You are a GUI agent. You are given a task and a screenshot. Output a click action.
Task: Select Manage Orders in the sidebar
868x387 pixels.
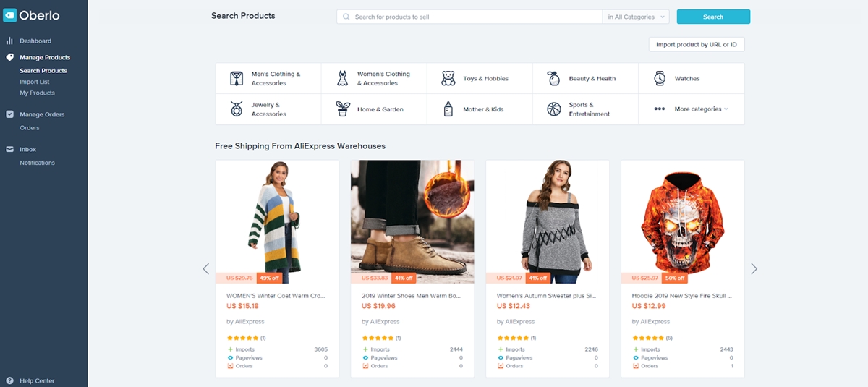pyautogui.click(x=42, y=114)
